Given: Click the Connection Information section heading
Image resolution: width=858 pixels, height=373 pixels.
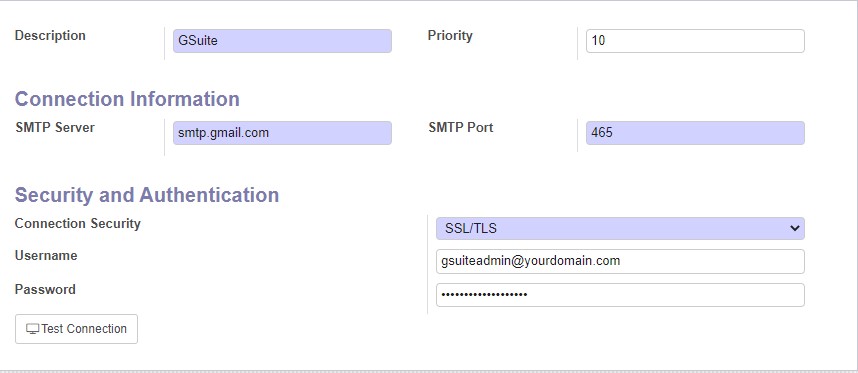Looking at the screenshot, I should click(x=127, y=99).
